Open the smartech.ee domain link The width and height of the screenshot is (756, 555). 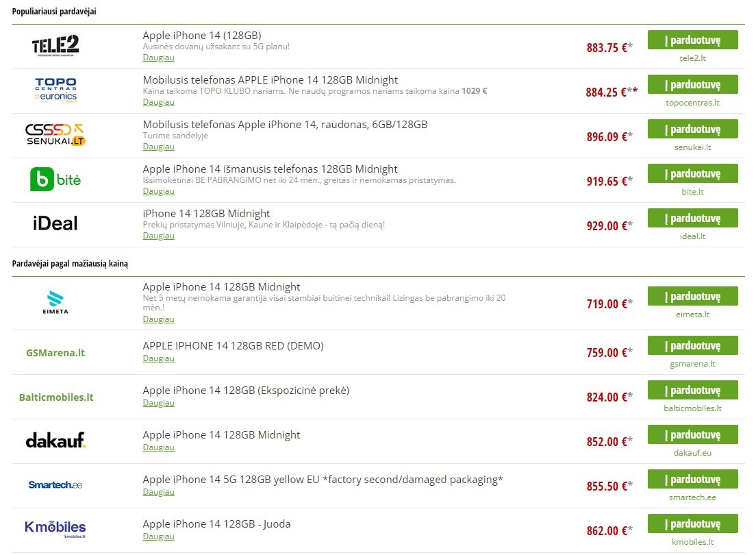click(x=692, y=497)
